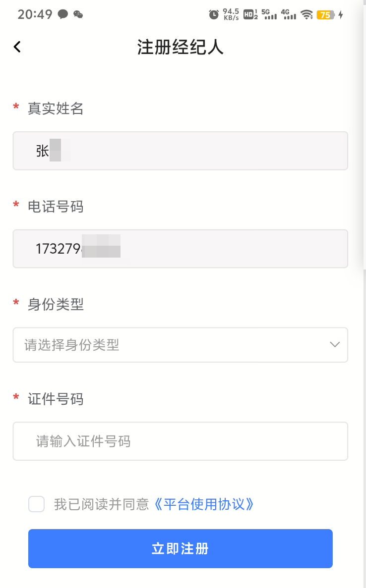Open the 《平台使用协议》 link
The height and width of the screenshot is (588, 366).
pos(204,504)
